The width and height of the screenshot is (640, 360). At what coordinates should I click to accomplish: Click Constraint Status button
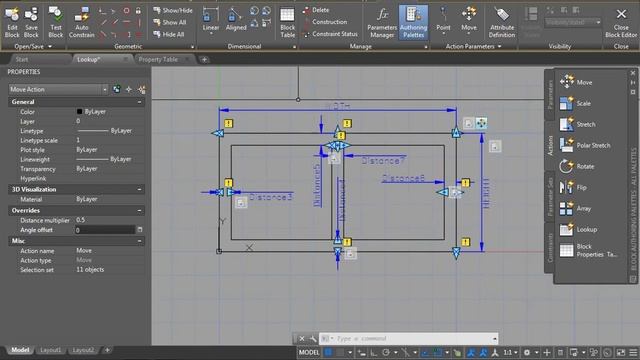point(330,34)
